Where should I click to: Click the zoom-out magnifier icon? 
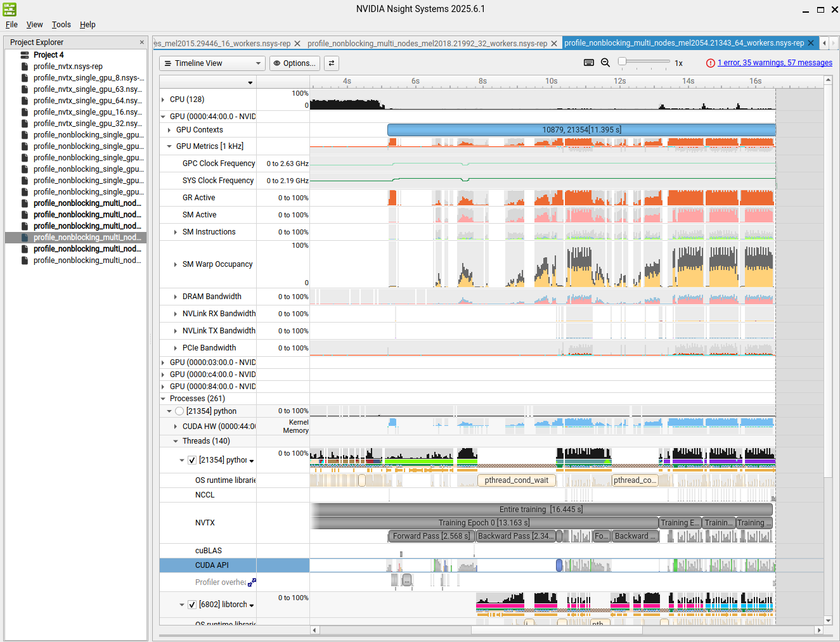(605, 63)
